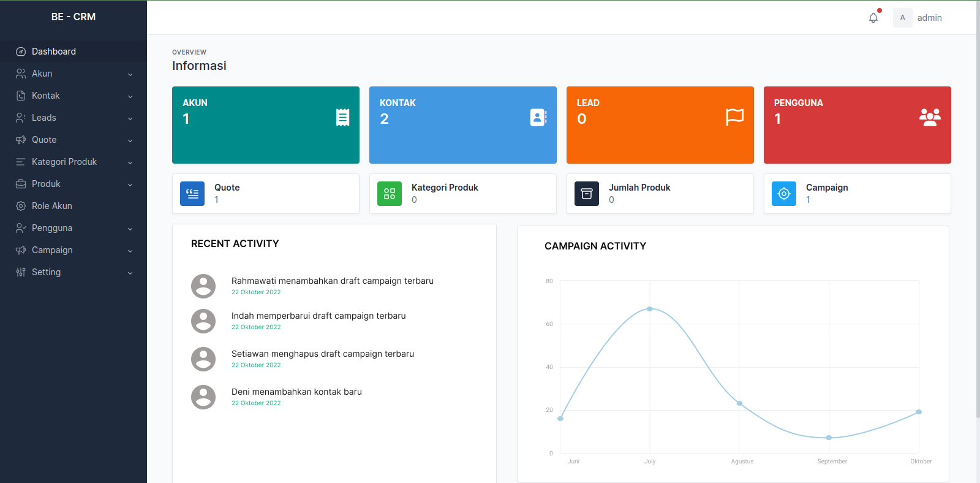Click the users group icon on Pengguna card
This screenshot has width=980, height=483.
tap(930, 117)
